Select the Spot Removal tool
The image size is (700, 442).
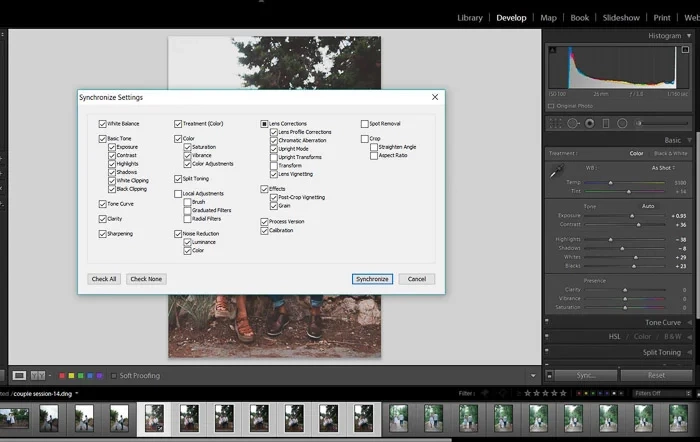573,123
